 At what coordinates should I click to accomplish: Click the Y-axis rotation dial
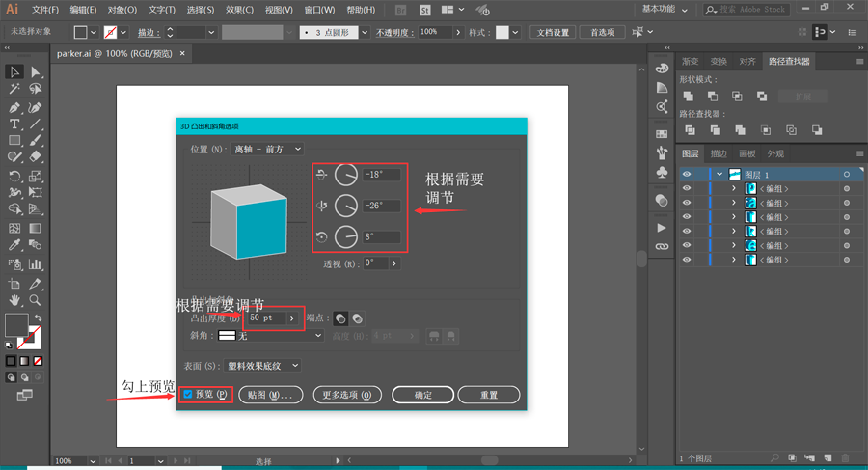(346, 206)
